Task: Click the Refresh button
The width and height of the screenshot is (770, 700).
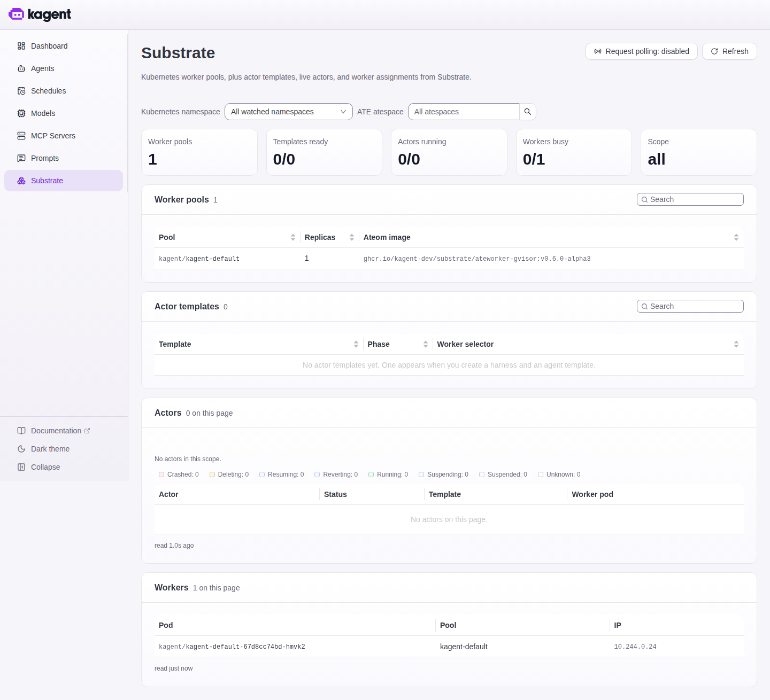Action: pos(729,51)
